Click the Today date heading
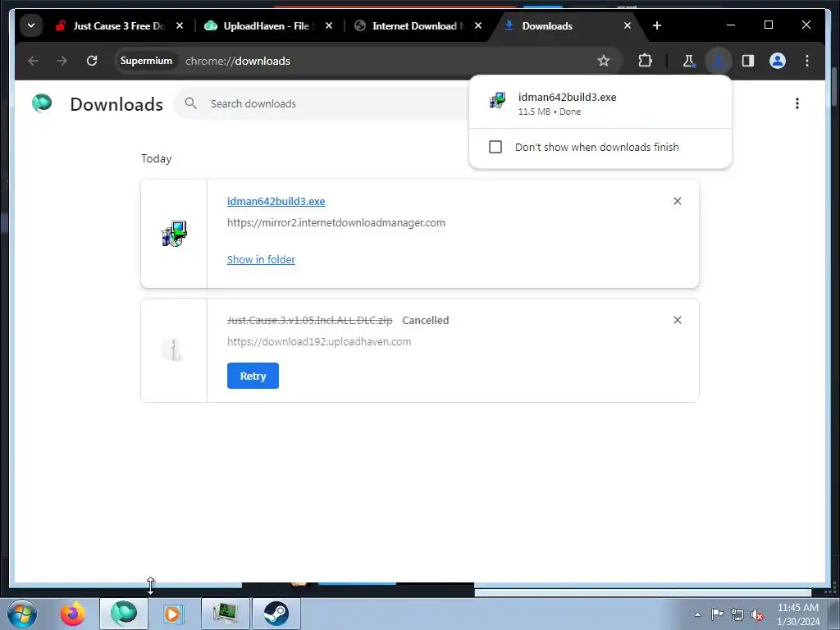 (x=157, y=158)
